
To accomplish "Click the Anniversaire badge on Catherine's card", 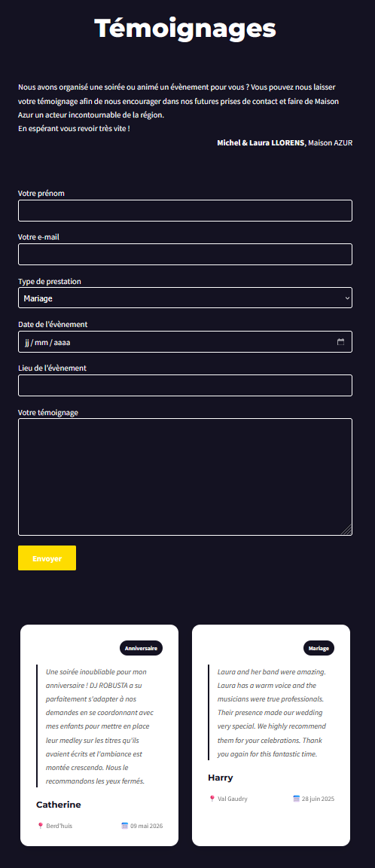I will (141, 648).
